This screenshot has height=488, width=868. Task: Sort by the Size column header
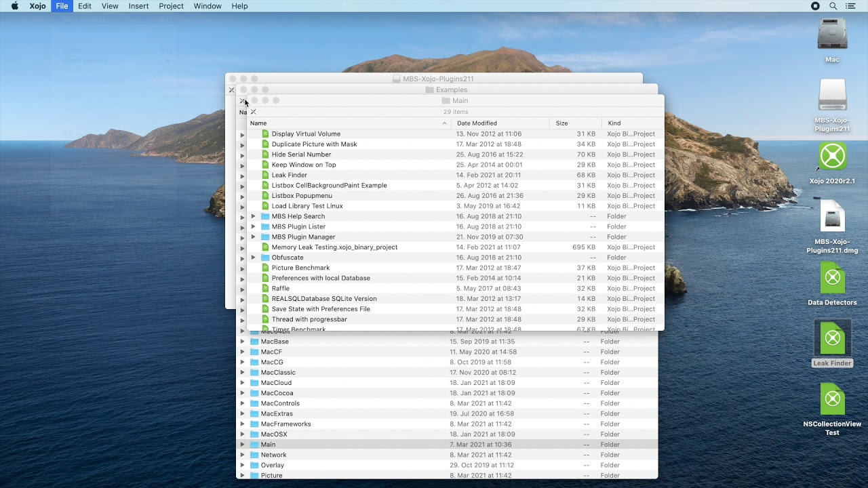click(x=576, y=123)
